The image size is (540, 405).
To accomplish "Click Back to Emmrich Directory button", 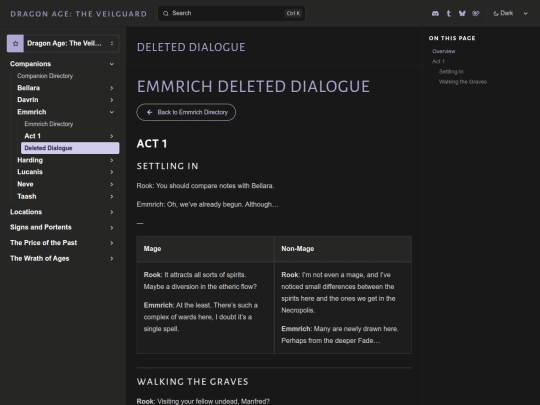I will click(186, 112).
